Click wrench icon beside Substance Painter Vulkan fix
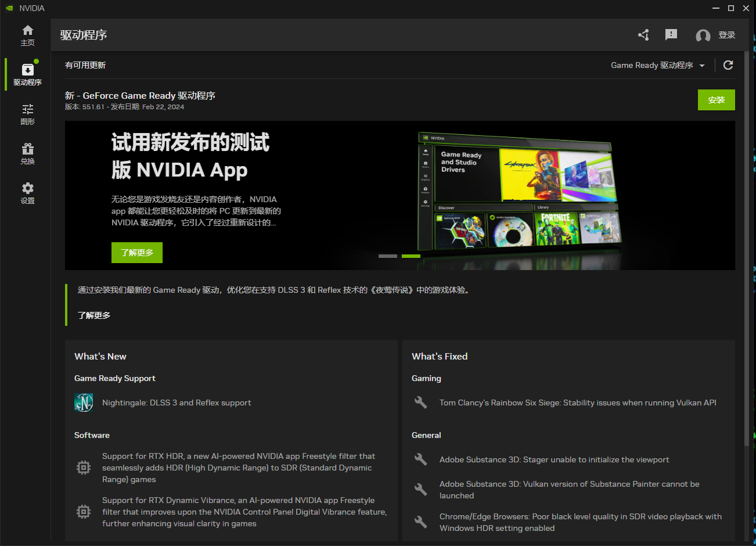756x546 pixels. 421,490
